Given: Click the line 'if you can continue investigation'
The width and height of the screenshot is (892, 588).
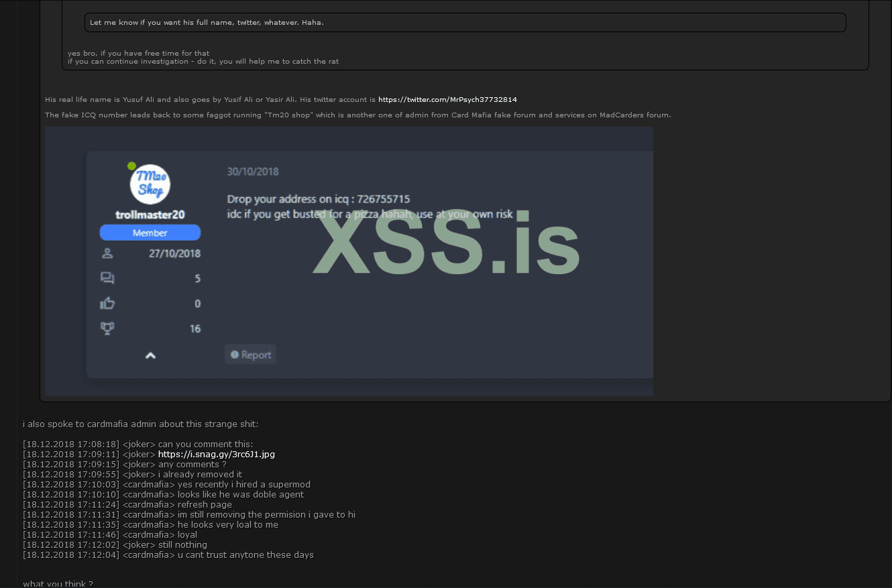Looking at the screenshot, I should [203, 62].
